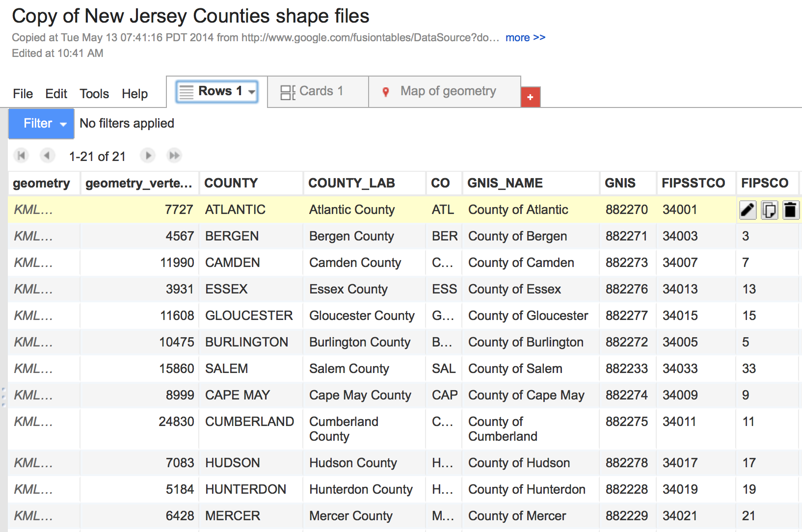Click the 'County of Mercer' cell
The width and height of the screenshot is (802, 532).
click(530, 516)
